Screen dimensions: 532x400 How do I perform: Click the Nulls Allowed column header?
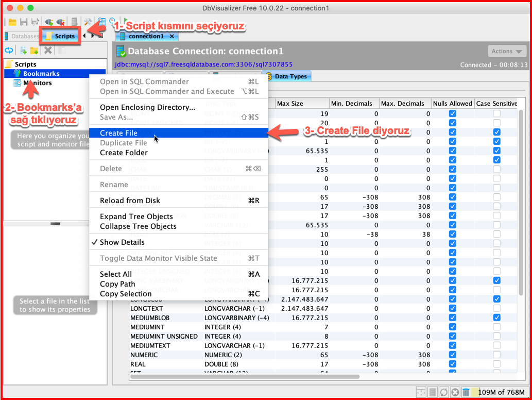pos(452,103)
